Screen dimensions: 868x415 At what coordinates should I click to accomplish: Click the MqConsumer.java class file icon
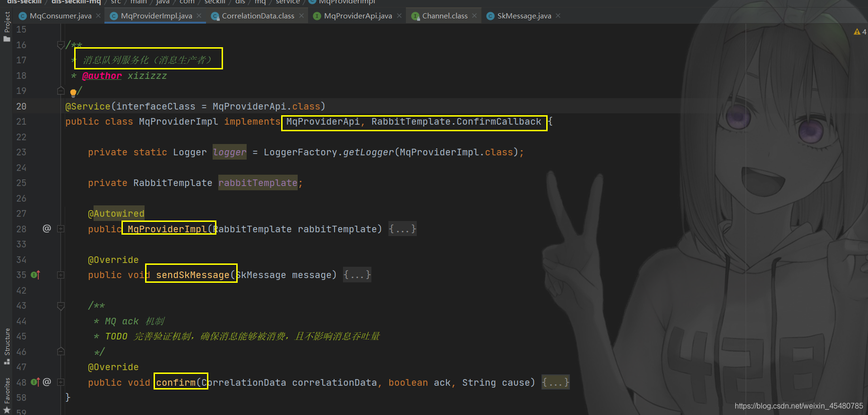click(22, 16)
